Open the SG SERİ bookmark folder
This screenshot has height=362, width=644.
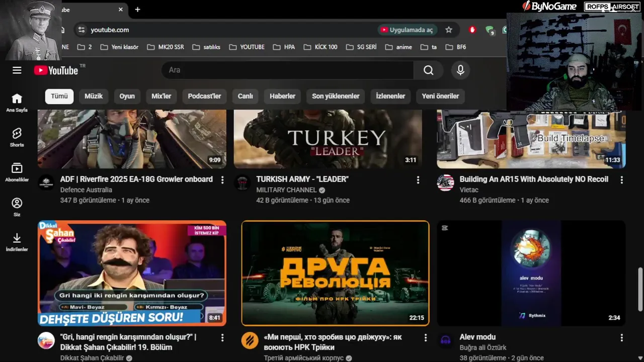pos(361,47)
